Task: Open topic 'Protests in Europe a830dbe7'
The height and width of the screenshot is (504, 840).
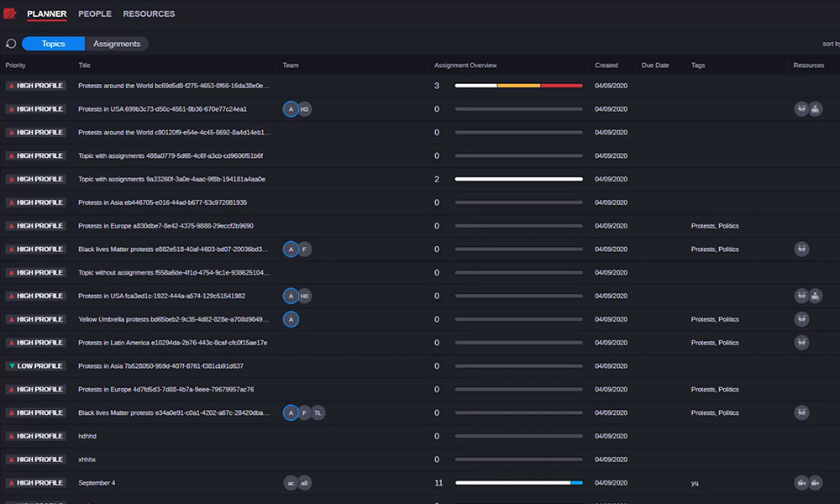Action: click(165, 226)
